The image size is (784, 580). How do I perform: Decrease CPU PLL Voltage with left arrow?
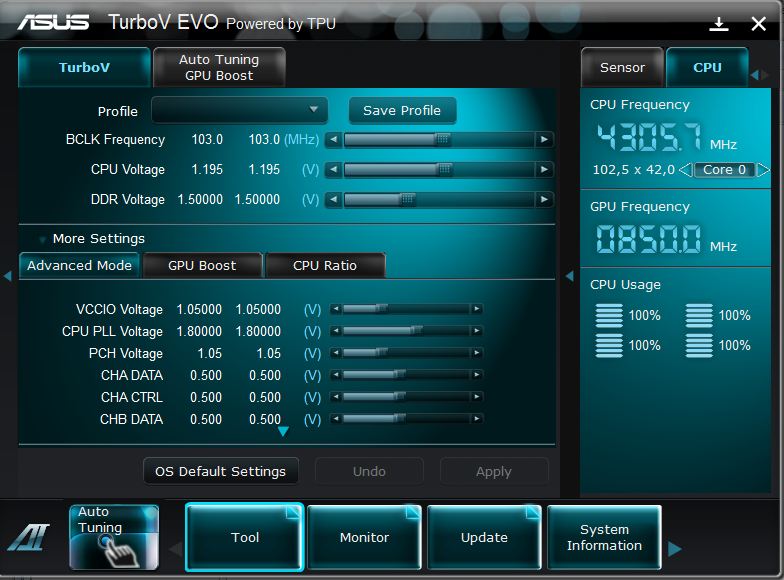336,330
